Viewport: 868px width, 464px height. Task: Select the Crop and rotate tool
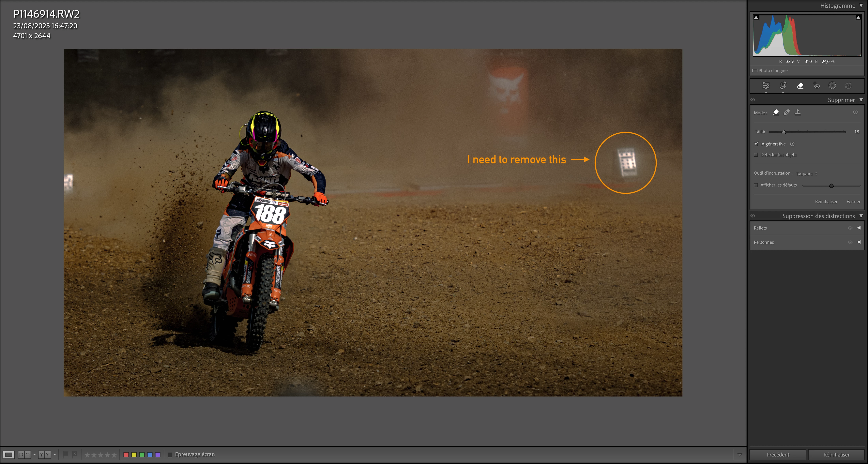[783, 86]
